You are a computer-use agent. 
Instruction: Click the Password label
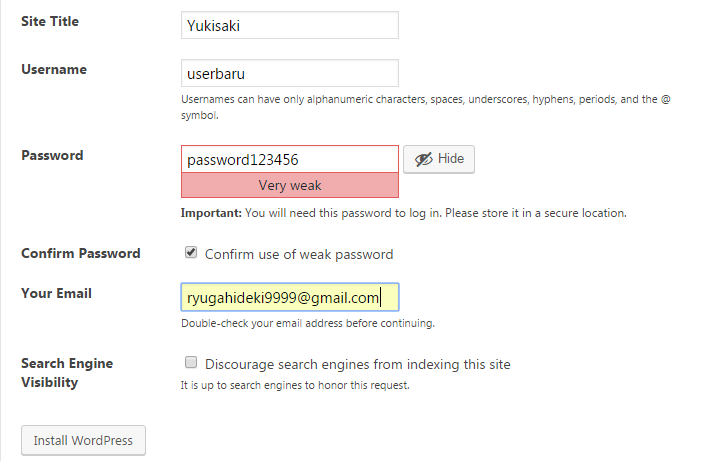coord(52,156)
